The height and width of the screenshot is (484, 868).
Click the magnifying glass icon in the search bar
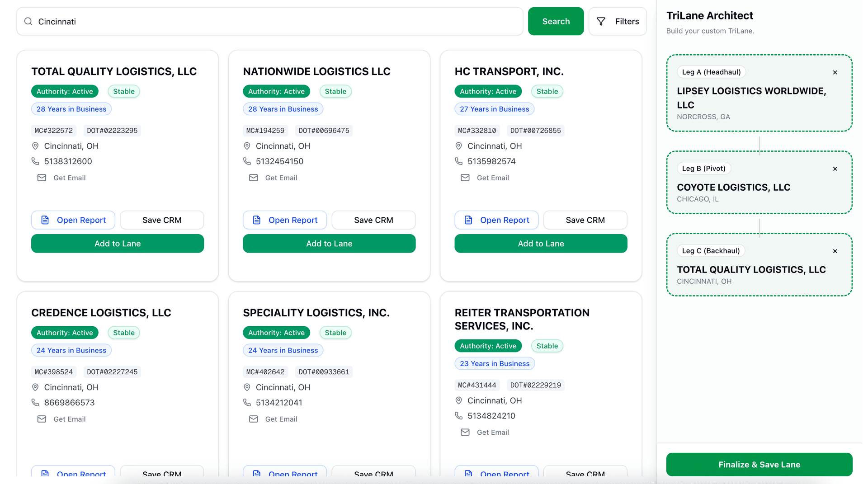point(28,21)
